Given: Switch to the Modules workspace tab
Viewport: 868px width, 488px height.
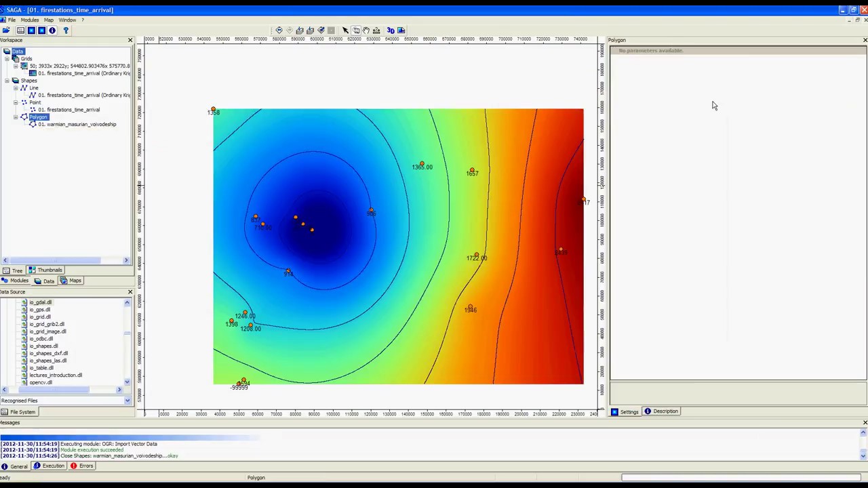Looking at the screenshot, I should (15, 281).
